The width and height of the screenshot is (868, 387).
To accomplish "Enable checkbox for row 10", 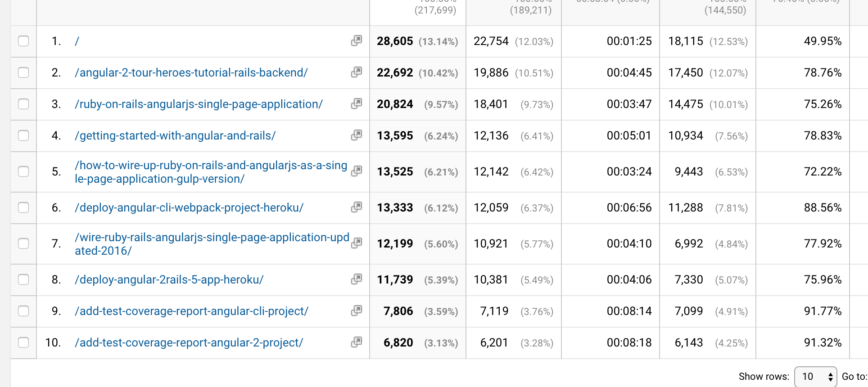I will (23, 342).
